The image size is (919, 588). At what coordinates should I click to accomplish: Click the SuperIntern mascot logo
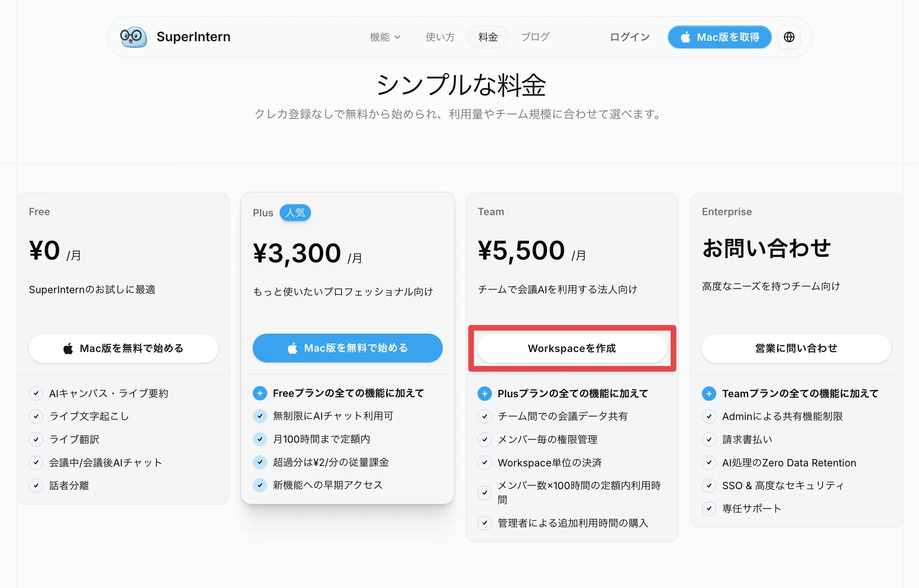(134, 37)
